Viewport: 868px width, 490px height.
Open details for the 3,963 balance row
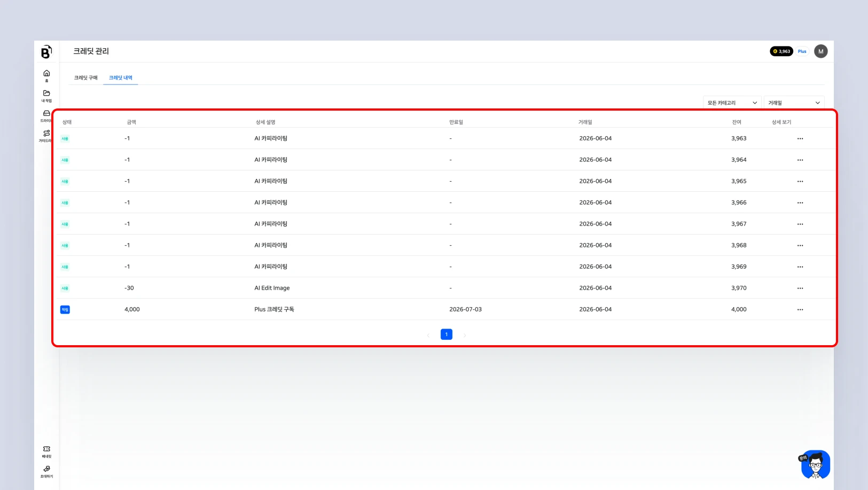tap(800, 138)
